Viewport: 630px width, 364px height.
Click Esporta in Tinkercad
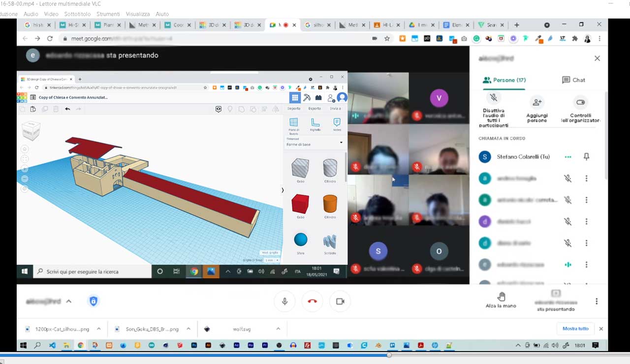tap(315, 109)
